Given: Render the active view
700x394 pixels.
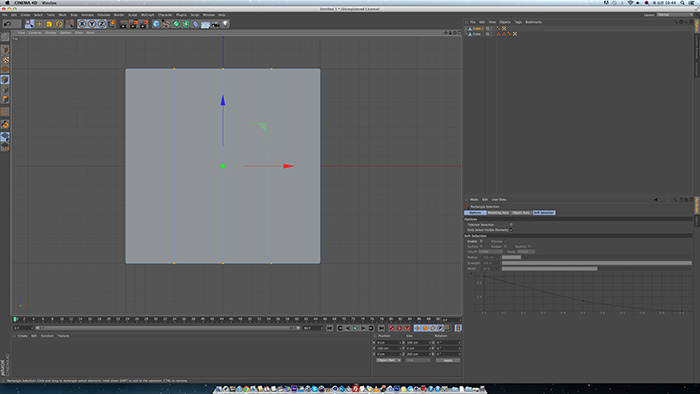Looking at the screenshot, I should [x=124, y=24].
